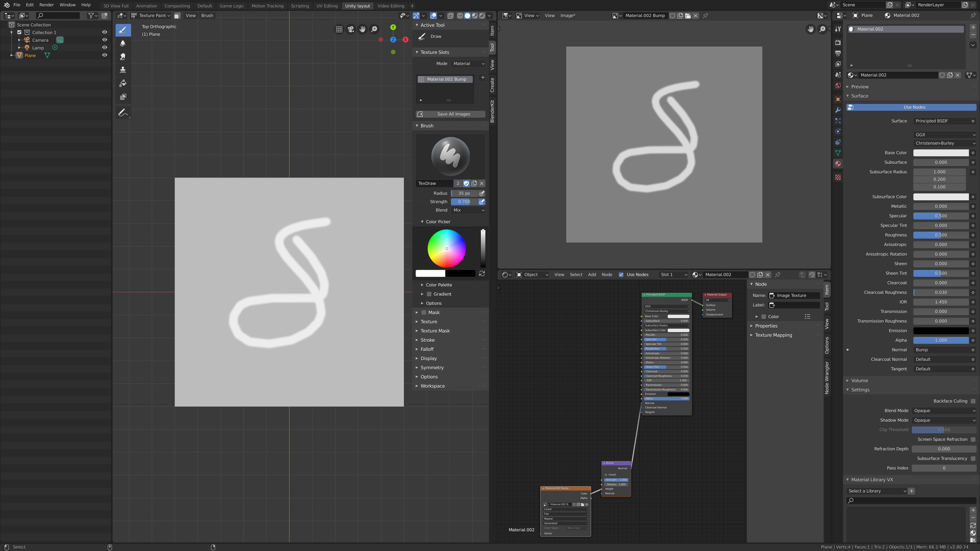Select the Annotate tool
Image resolution: width=980 pixels, height=551 pixels.
tap(123, 112)
